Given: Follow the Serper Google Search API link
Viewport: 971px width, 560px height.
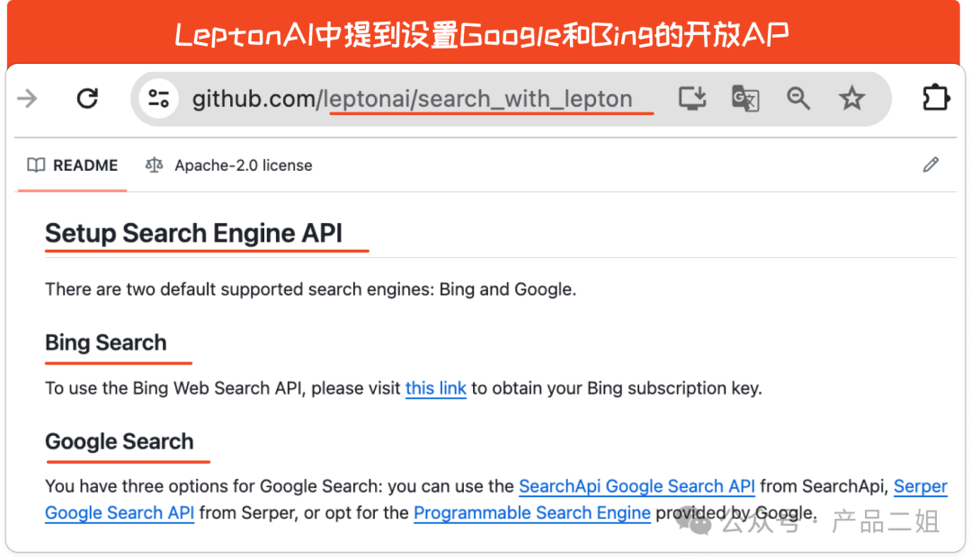Looking at the screenshot, I should point(920,486).
